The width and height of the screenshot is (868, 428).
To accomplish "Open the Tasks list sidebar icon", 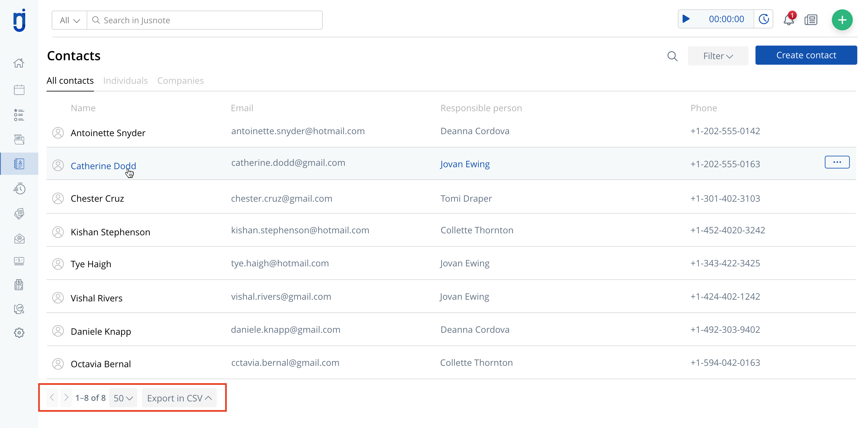I will pos(19,115).
